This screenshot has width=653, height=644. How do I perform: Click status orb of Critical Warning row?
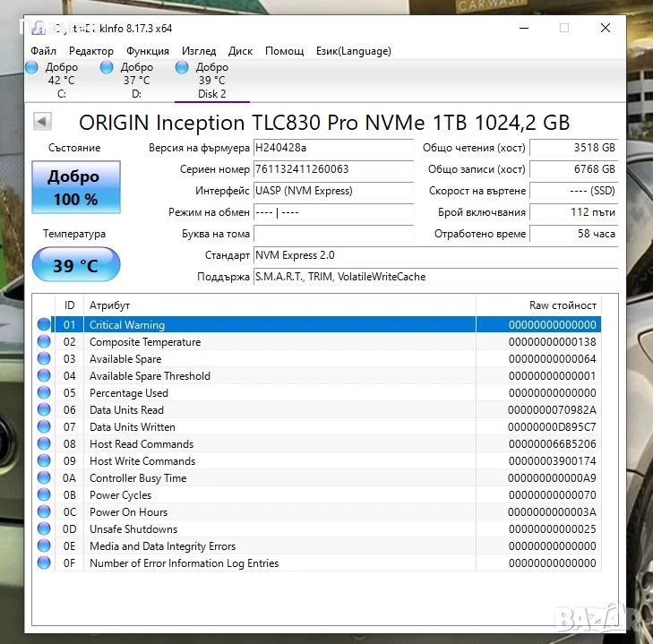(x=44, y=324)
